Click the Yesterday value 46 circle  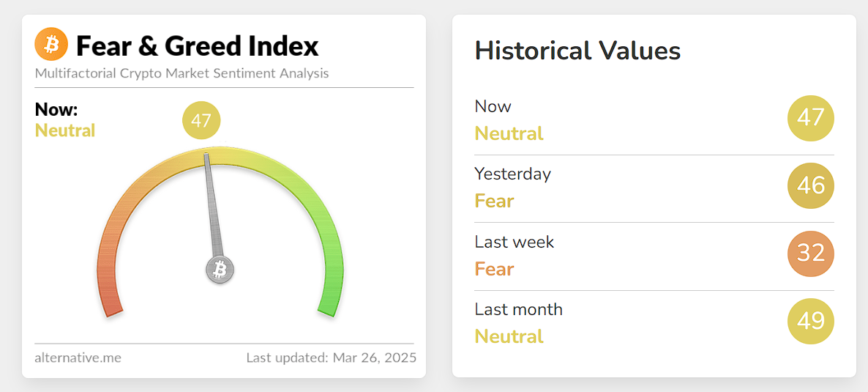tap(810, 185)
